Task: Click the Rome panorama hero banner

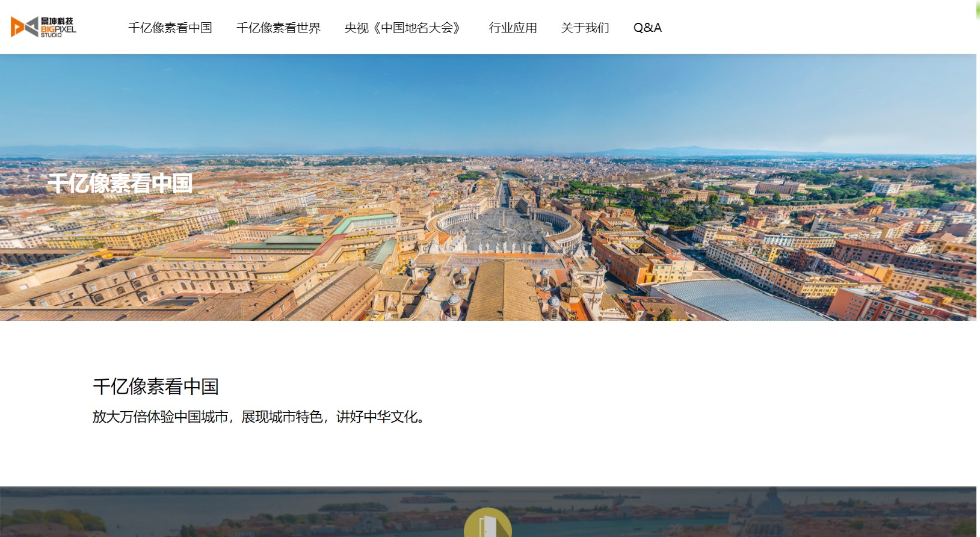Action: pyautogui.click(x=488, y=187)
